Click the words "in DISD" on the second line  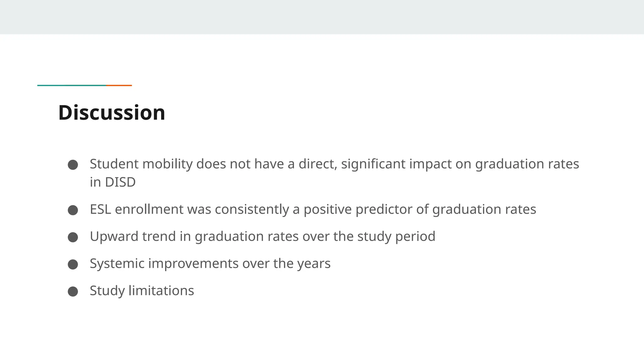click(x=113, y=182)
